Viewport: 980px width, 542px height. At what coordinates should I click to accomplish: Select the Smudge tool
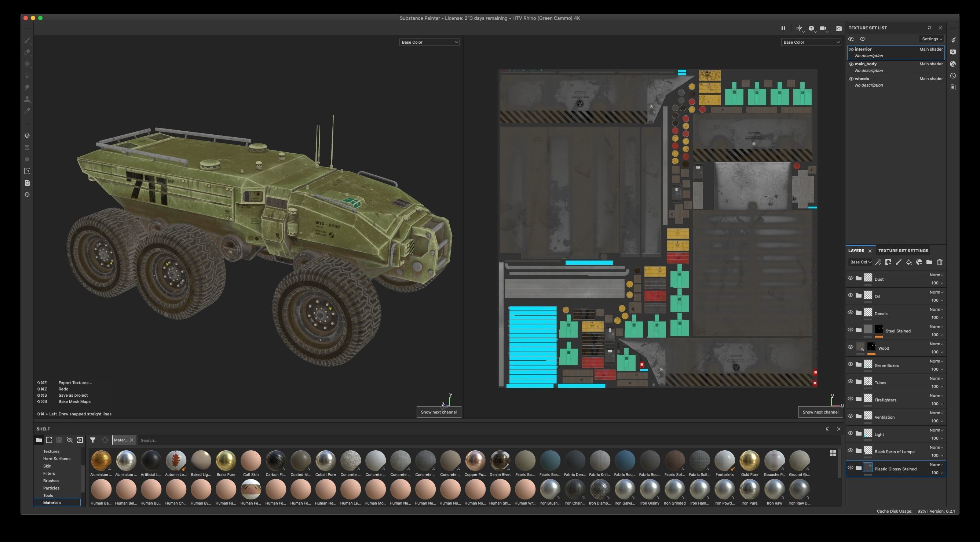[x=27, y=88]
